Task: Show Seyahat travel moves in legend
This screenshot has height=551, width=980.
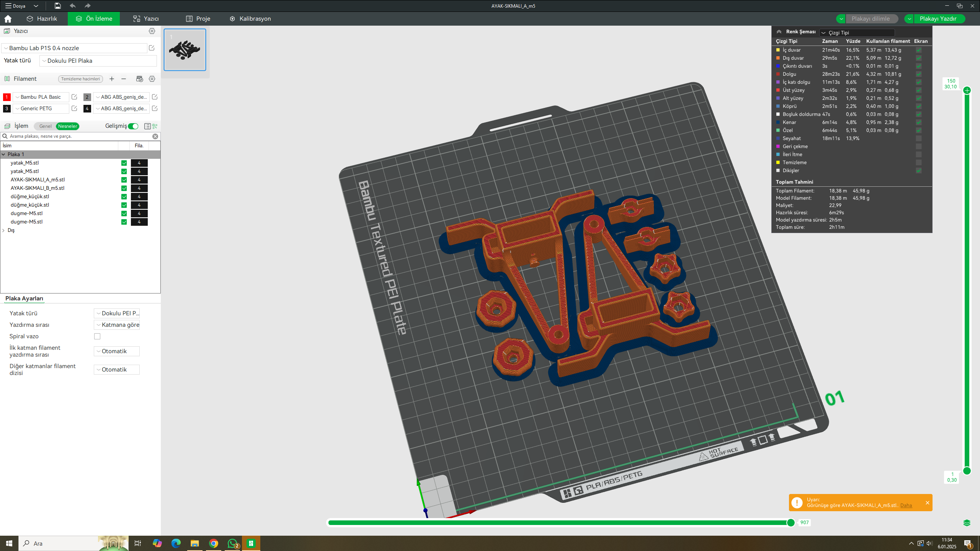Action: coord(919,139)
